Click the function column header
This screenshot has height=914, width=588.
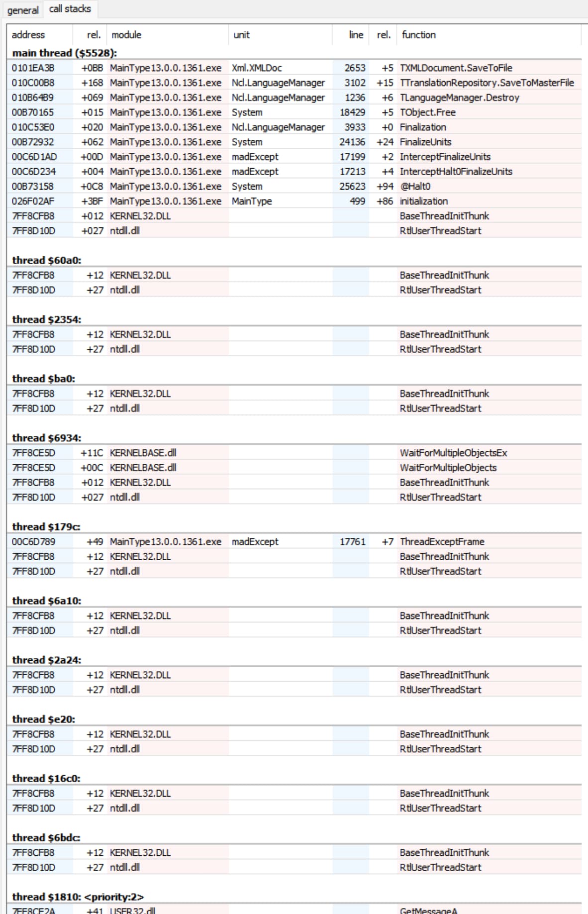coord(419,35)
